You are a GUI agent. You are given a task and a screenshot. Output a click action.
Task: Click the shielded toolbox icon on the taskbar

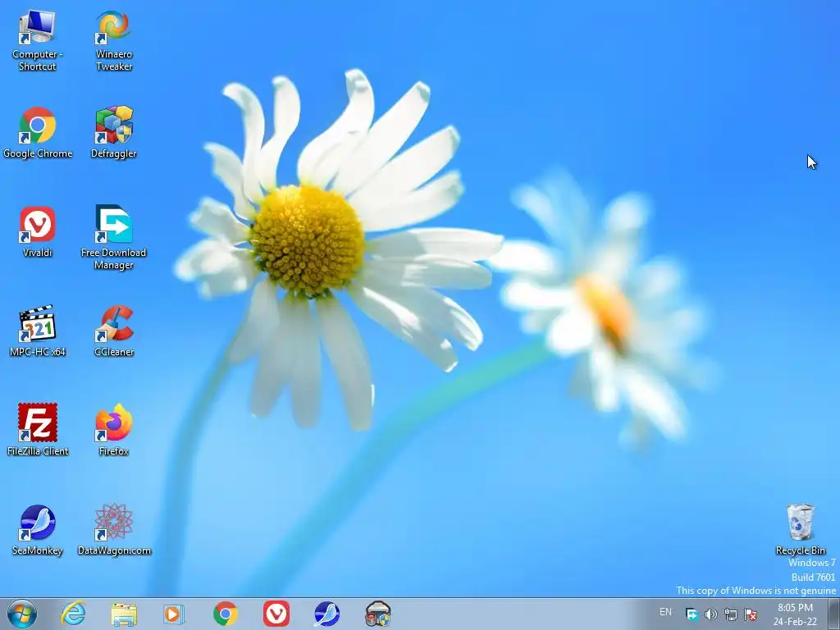(x=377, y=614)
